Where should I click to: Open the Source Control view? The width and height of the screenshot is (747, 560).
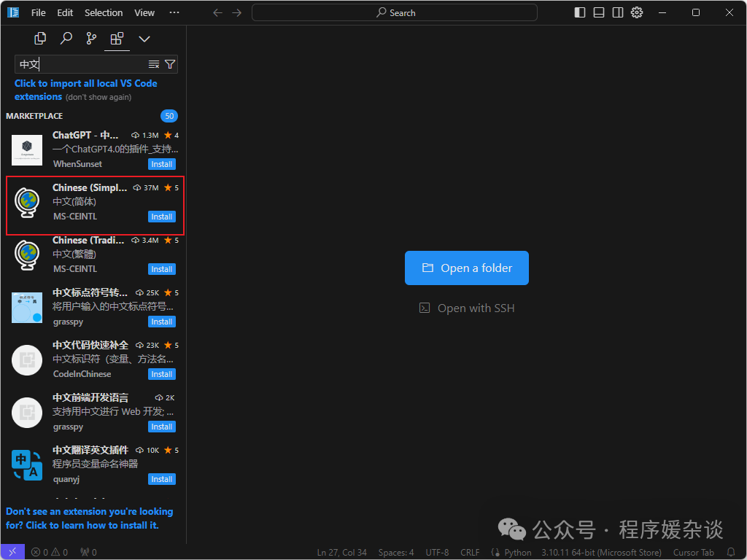coord(91,39)
